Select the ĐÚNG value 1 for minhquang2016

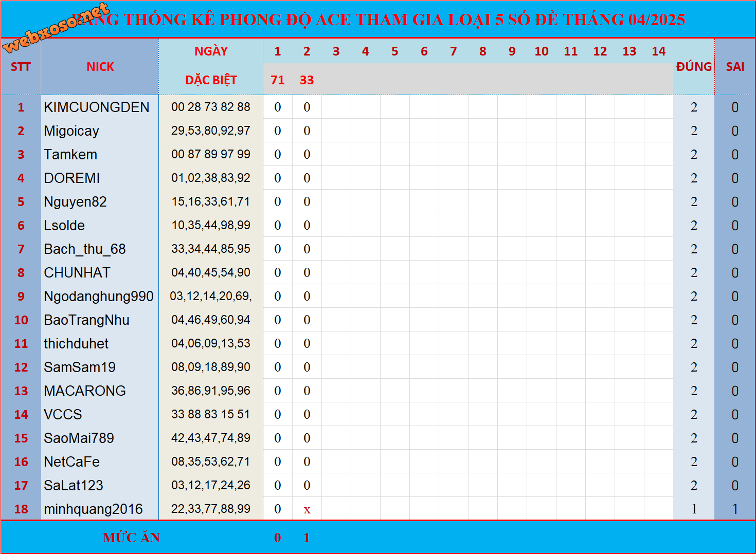694,509
